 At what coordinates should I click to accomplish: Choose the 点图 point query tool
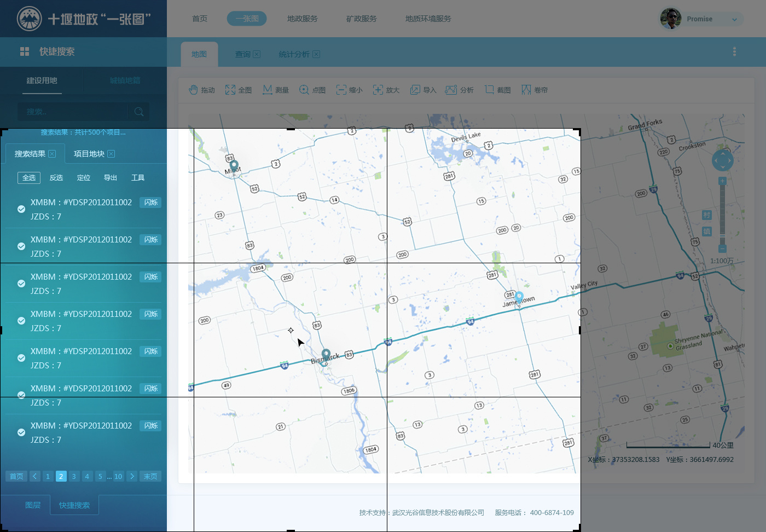[312, 90]
